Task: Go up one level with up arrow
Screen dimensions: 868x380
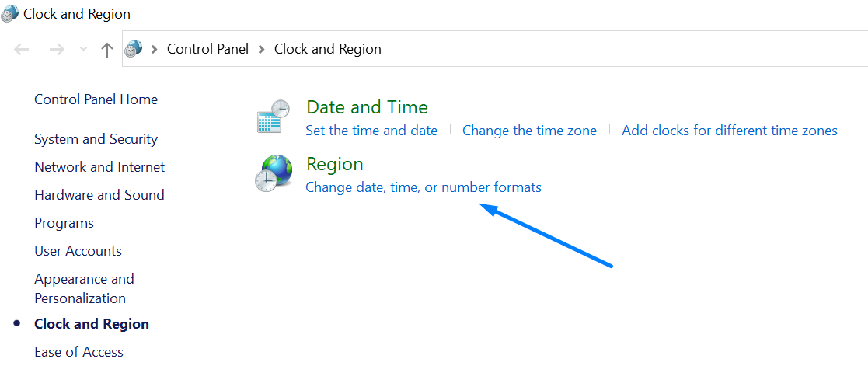Action: click(x=107, y=49)
